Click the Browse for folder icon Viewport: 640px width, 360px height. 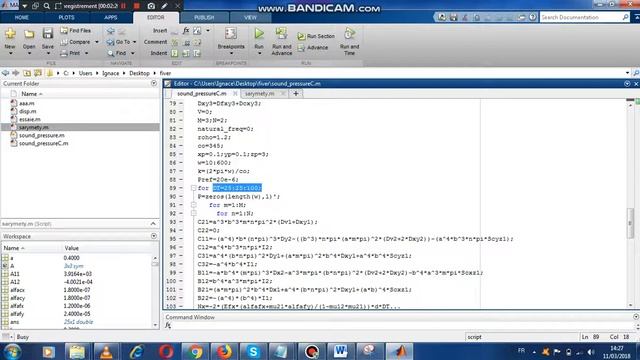[x=38, y=73]
